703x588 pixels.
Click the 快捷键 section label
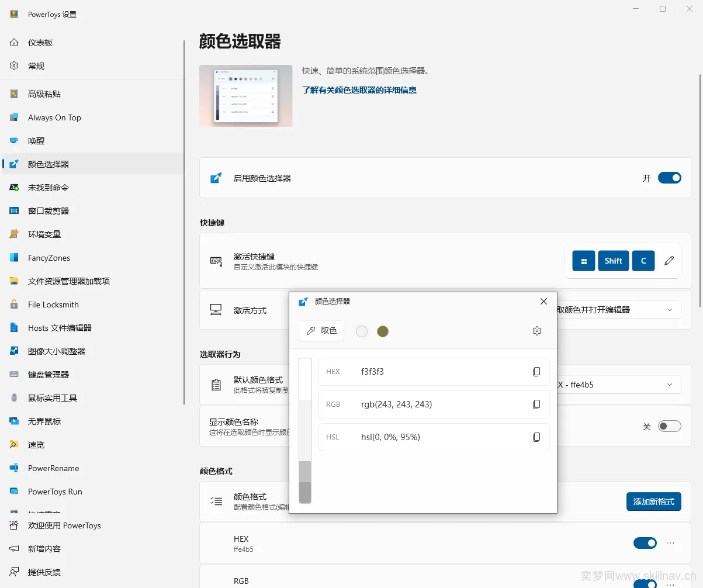coord(212,223)
